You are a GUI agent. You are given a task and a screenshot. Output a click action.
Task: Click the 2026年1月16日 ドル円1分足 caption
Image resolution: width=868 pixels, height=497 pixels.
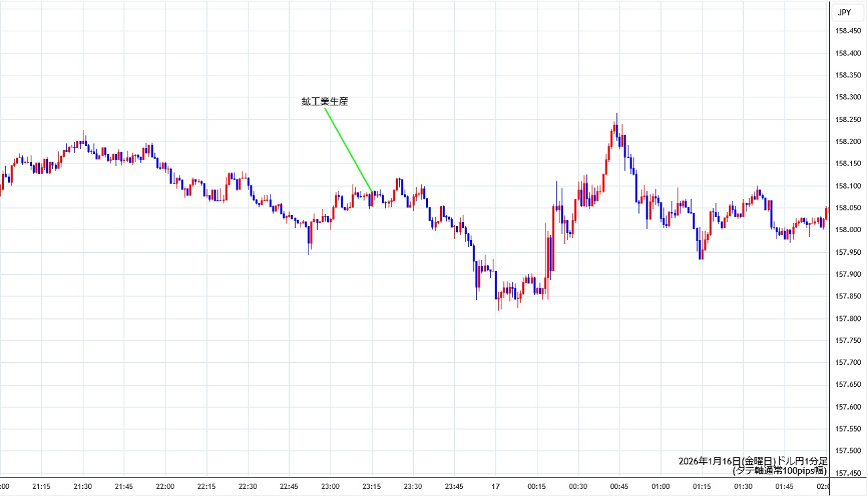click(752, 461)
